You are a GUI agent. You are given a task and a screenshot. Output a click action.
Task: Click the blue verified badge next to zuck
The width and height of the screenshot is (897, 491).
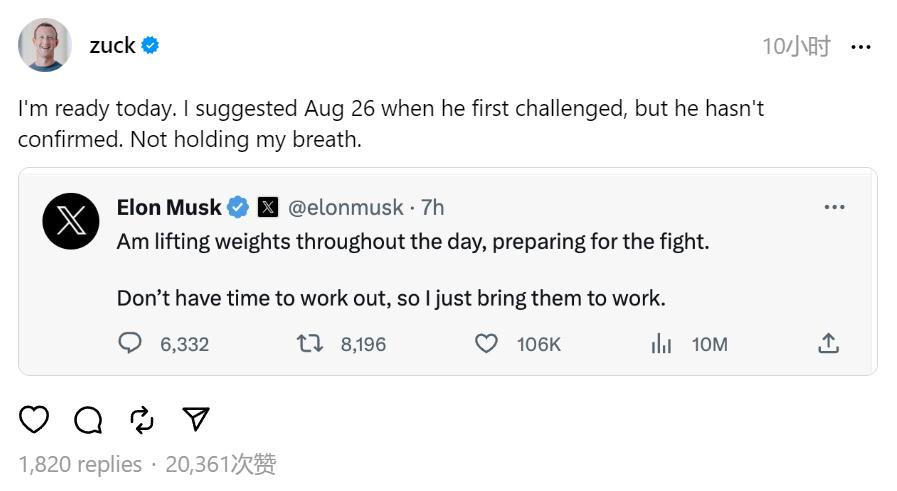[x=150, y=45]
